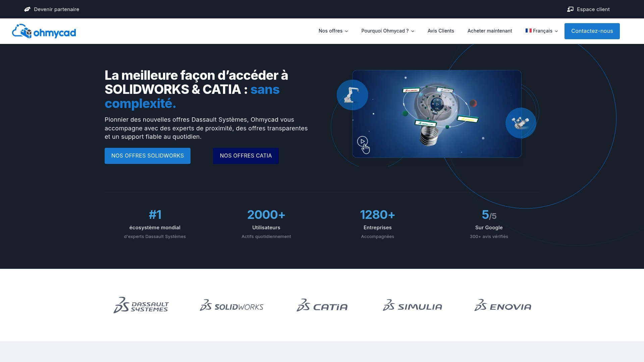This screenshot has width=644, height=362.
Task: Click the handshake icon beside Devenir partenaire
Action: [27, 9]
